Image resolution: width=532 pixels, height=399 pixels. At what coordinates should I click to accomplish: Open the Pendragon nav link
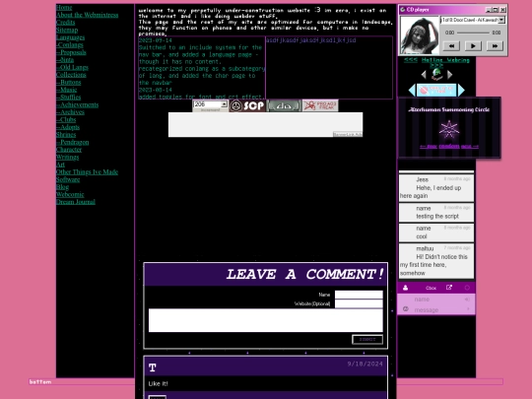coord(72,142)
